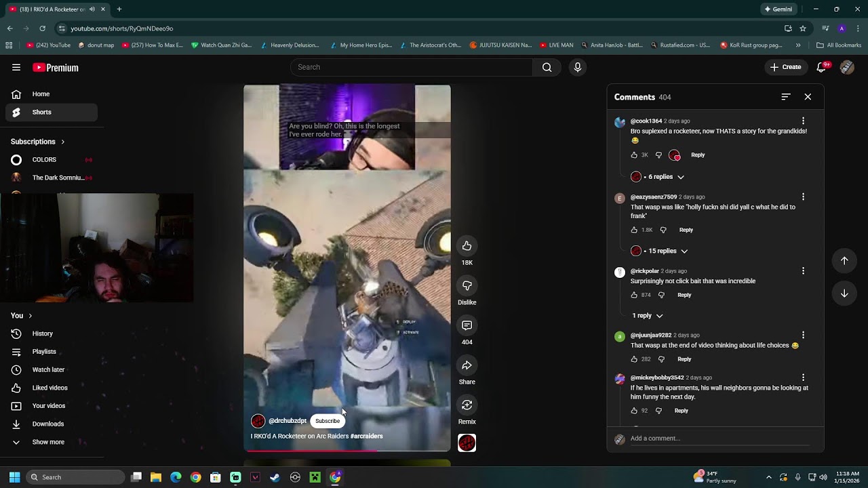
Task: Open Liked videos in the sidebar
Action: [51, 388]
